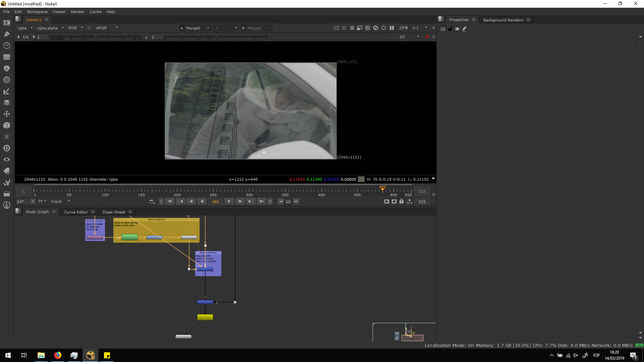The height and width of the screenshot is (362, 644).
Task: Click the yellow node in node graph
Action: point(205,317)
